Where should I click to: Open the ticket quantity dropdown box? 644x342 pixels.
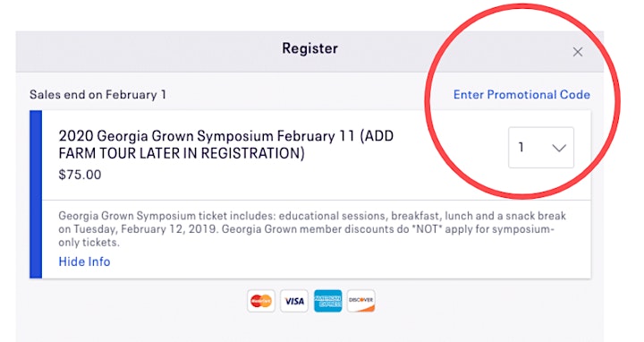point(541,147)
